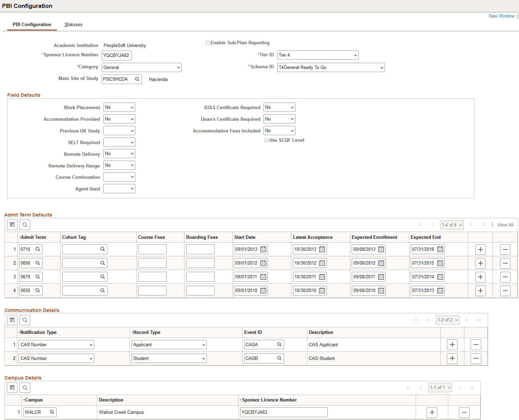
Task: Switch to the Statuses tab
Action: click(x=73, y=24)
